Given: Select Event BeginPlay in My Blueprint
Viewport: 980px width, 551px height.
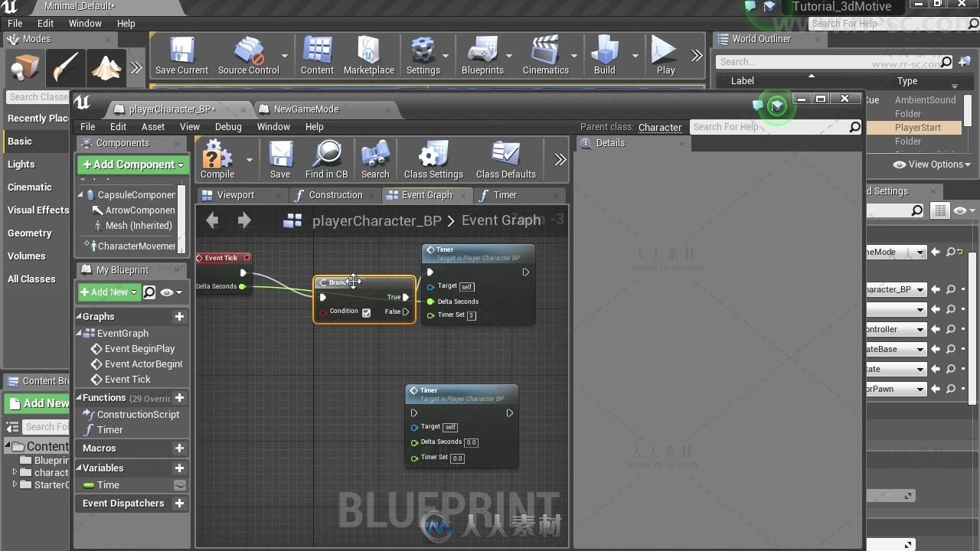Looking at the screenshot, I should coord(139,348).
